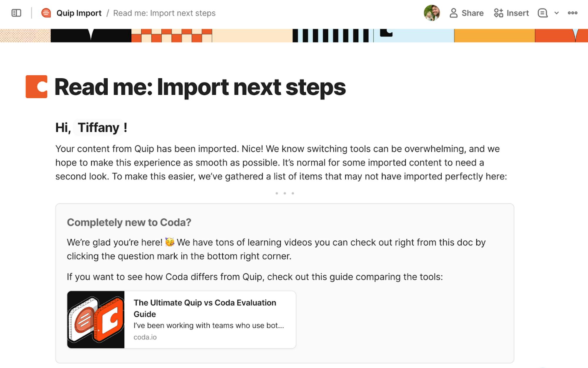Select the 'Read me: Import next steps' breadcrumb
Screen dimensions: 588x368
[x=164, y=13]
